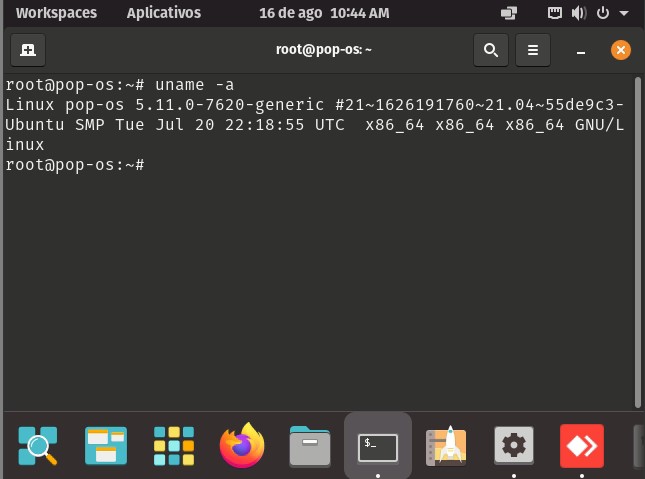Click the terminal vertical scrollbar
The height and width of the screenshot is (479, 645).
638,242
